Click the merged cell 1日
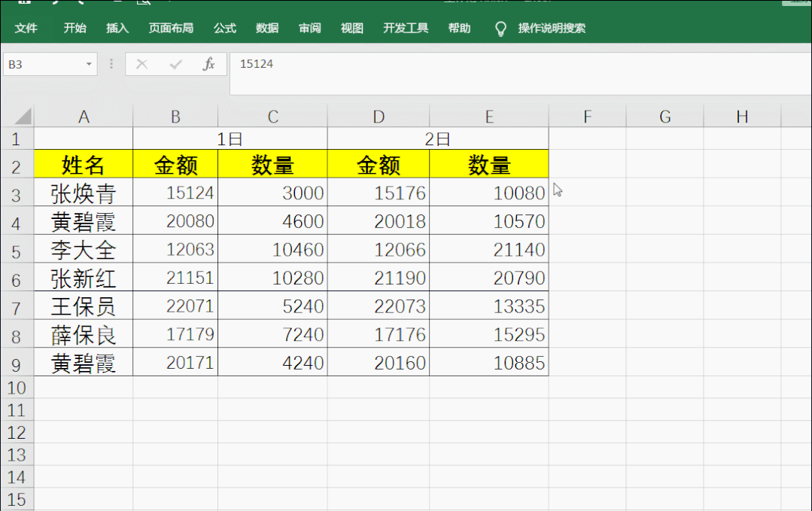This screenshot has height=511, width=812. pyautogui.click(x=230, y=138)
